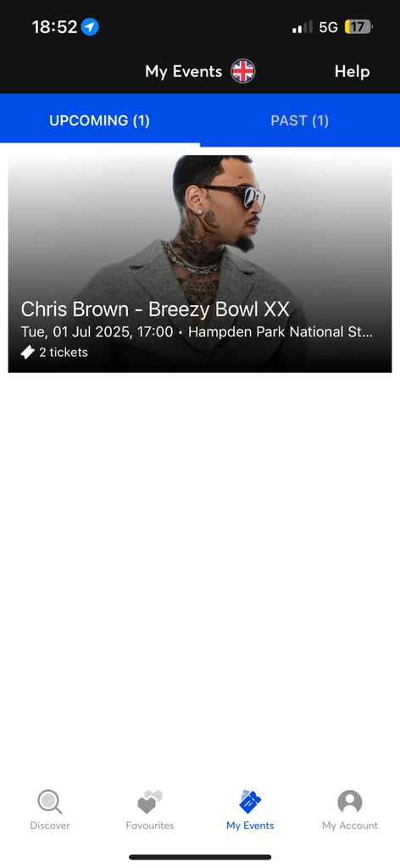Tap the Discover label in bottom bar
Viewport: 400px width, 868px height.
click(x=50, y=826)
